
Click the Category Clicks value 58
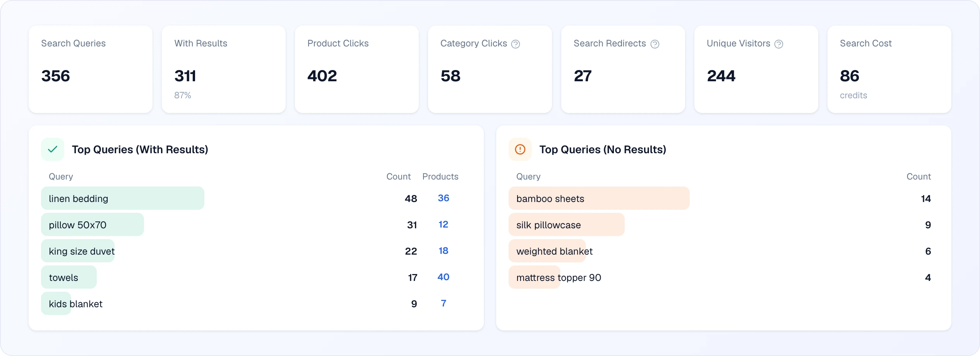pos(451,76)
